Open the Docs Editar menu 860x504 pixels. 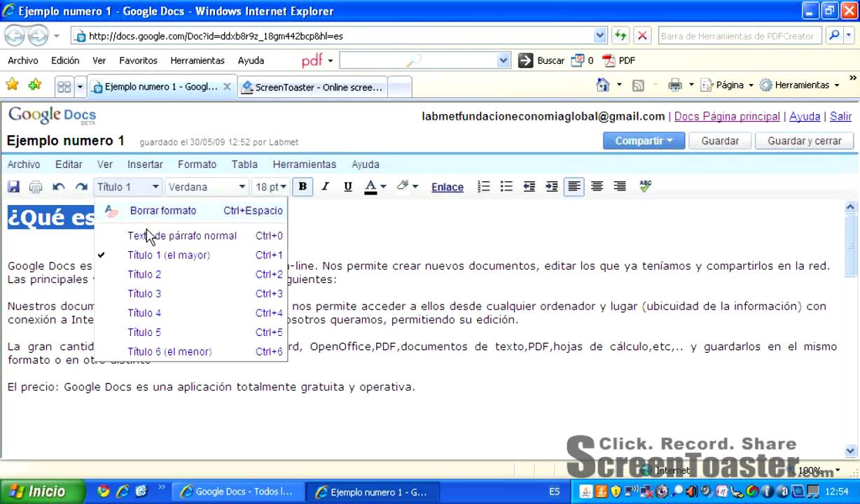[69, 164]
